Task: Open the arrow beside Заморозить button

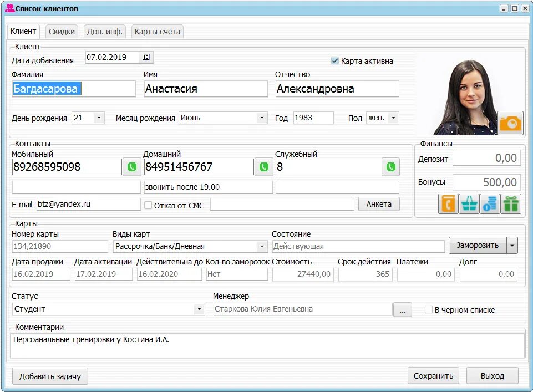Action: click(512, 245)
